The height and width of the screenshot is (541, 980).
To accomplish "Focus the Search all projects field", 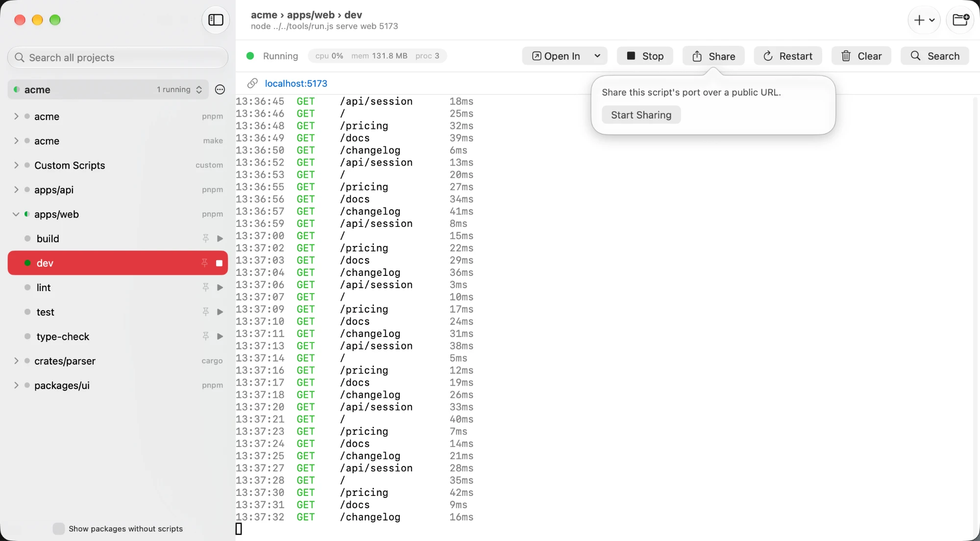I will click(x=118, y=57).
